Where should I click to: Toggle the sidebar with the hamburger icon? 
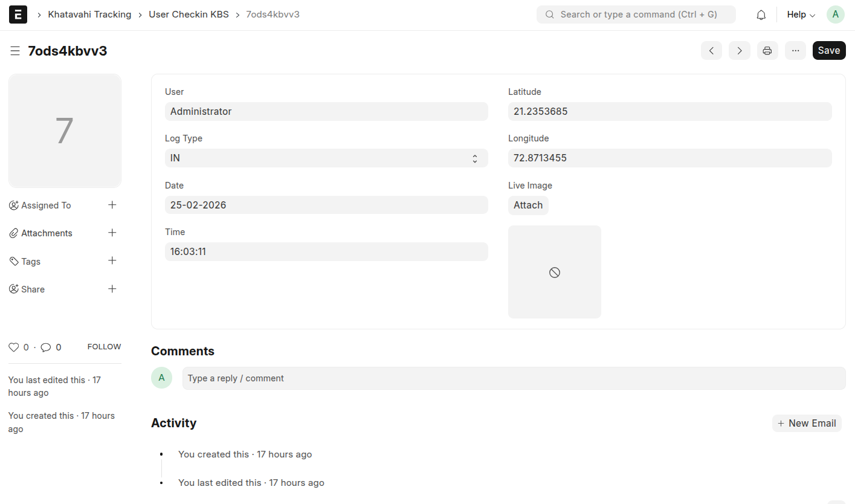tap(15, 50)
